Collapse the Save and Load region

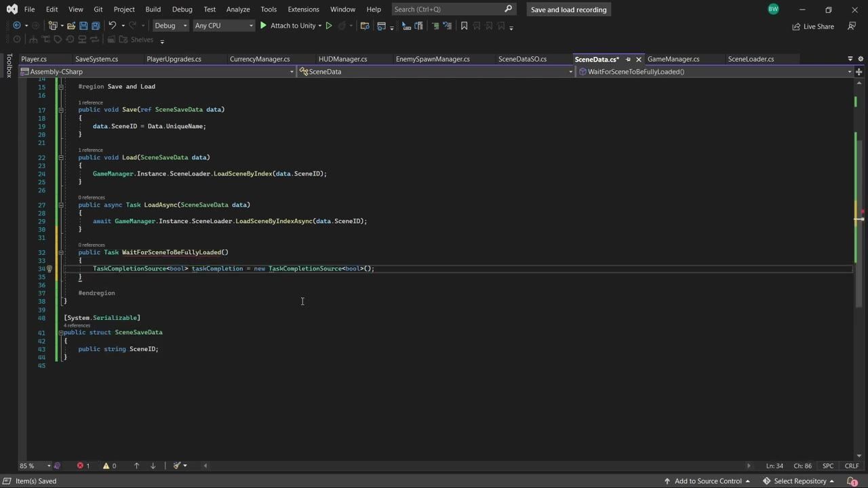pyautogui.click(x=61, y=86)
